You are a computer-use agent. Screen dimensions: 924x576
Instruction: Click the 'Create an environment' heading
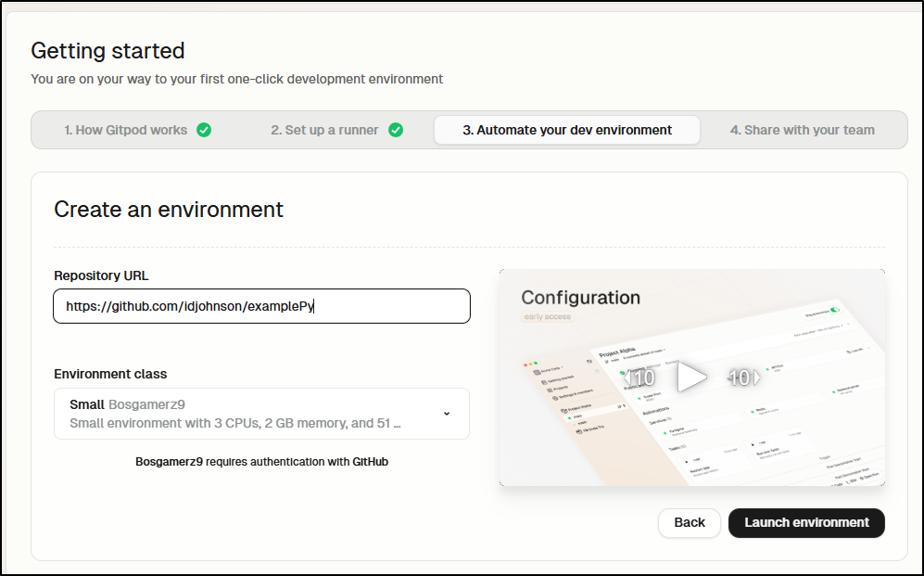(x=169, y=210)
